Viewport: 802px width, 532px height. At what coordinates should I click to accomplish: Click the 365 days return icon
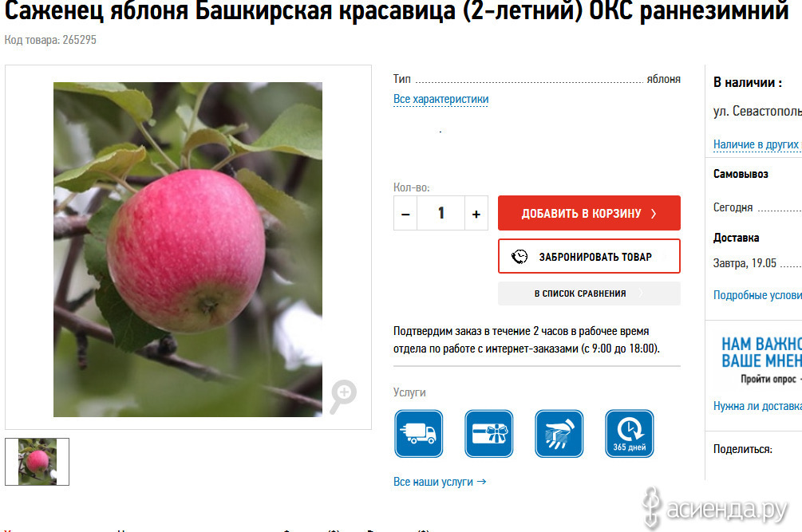629,433
